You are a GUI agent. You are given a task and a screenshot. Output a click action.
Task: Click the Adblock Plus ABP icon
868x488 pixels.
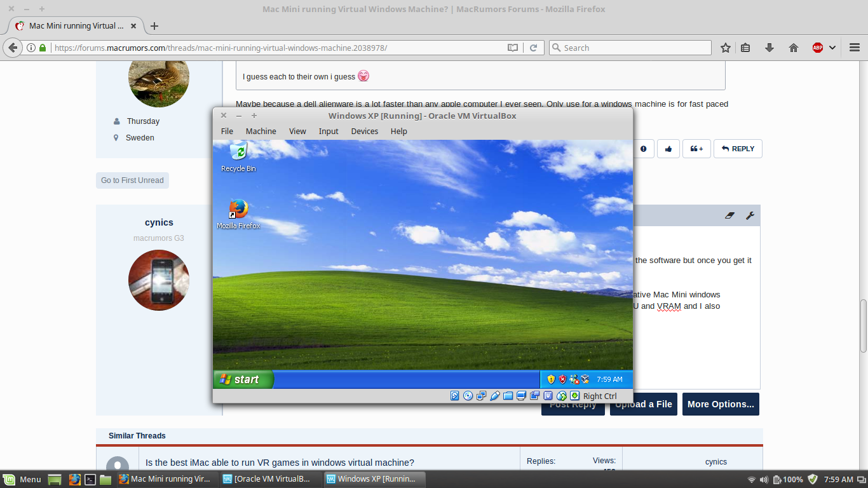818,48
